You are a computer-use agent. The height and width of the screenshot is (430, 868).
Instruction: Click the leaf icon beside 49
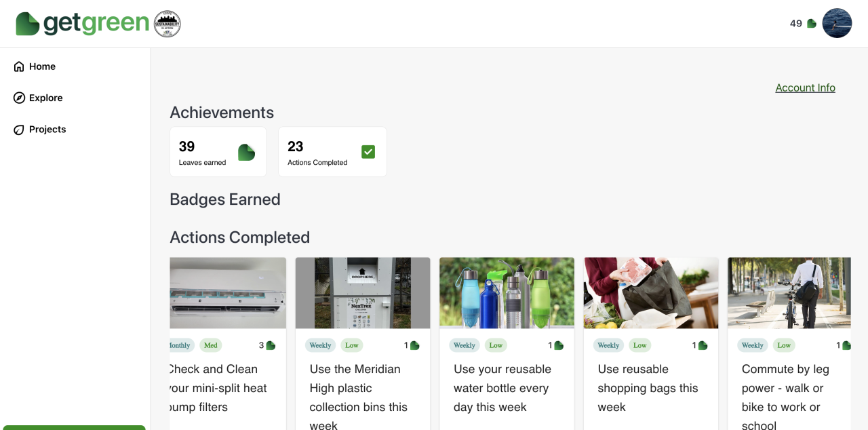point(812,24)
